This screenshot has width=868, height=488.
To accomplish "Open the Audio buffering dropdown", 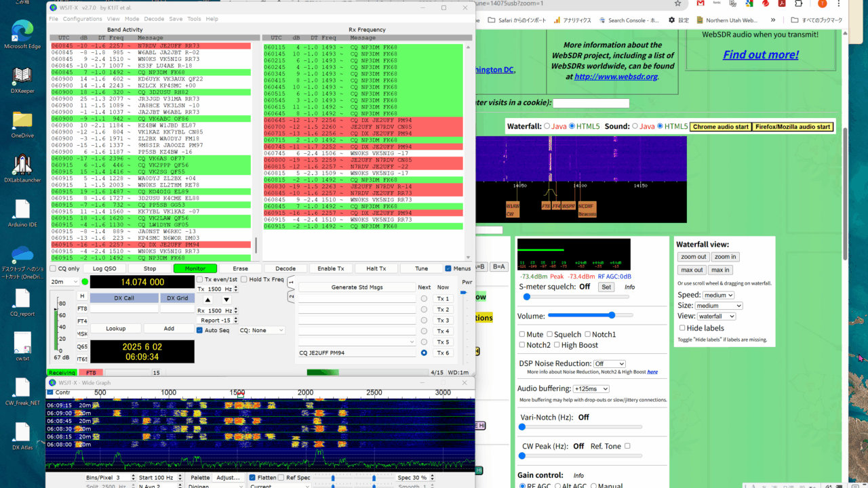I will 591,389.
